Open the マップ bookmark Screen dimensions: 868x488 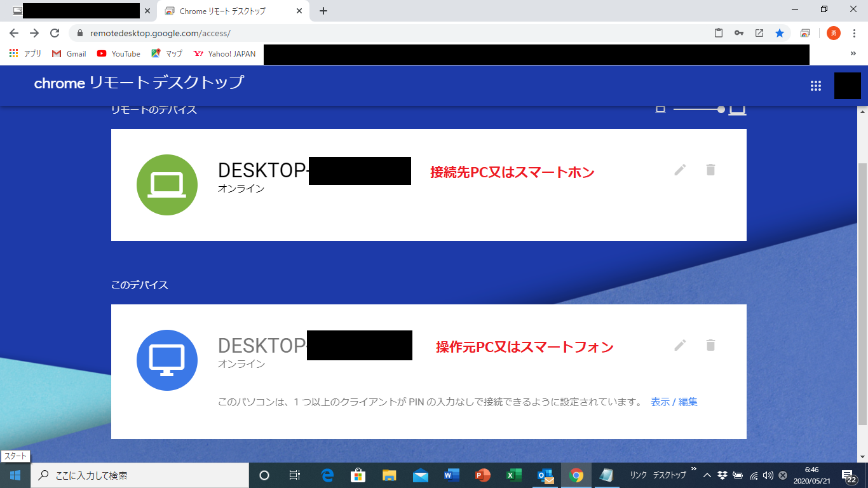click(167, 54)
